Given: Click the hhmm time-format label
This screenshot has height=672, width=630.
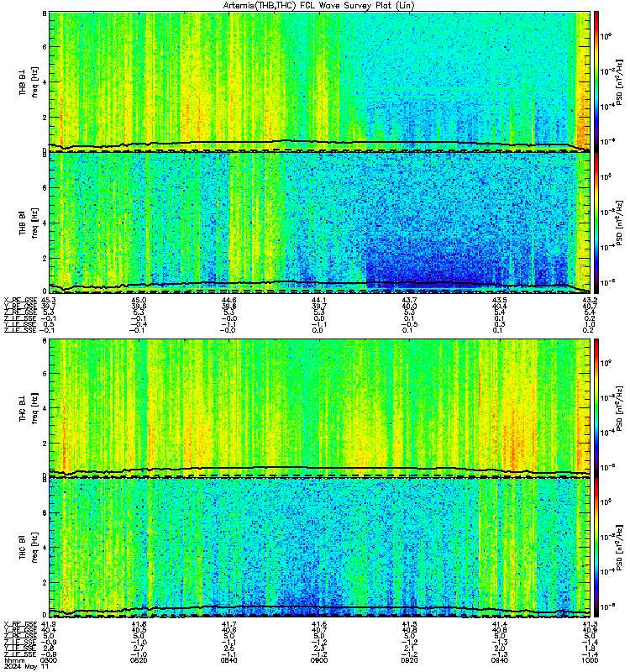Looking at the screenshot, I should 14,661.
